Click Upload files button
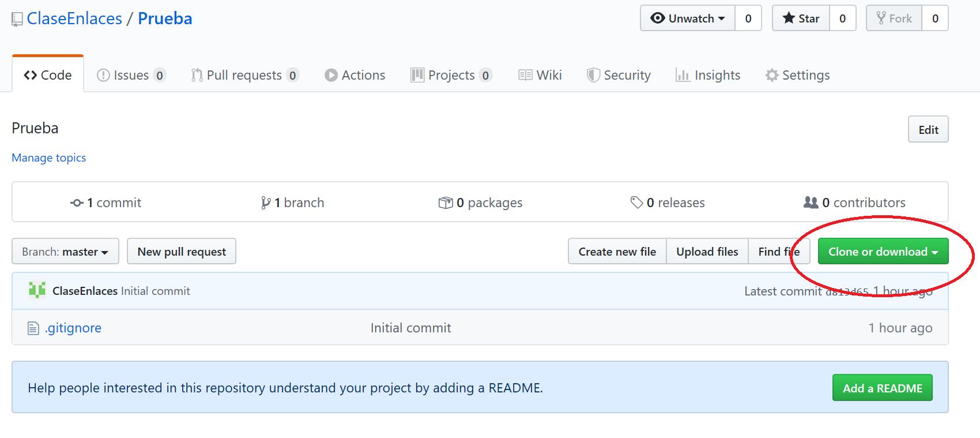 (x=707, y=252)
